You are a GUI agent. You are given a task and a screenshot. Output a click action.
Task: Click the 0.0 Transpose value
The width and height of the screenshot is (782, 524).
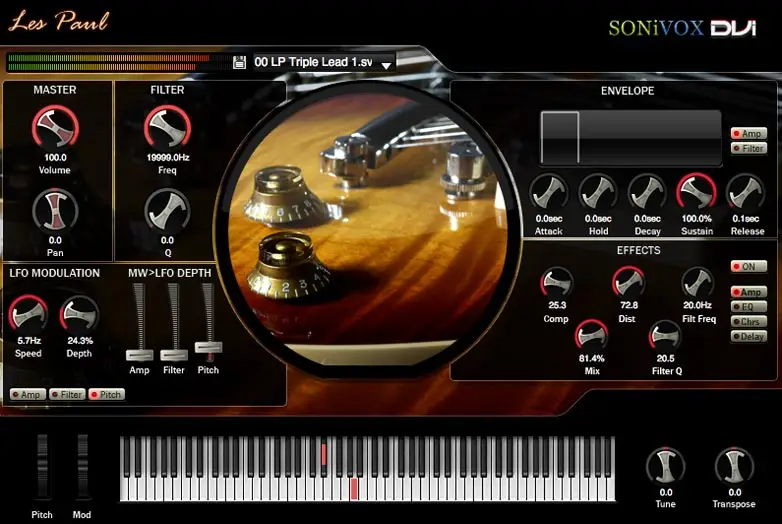click(x=735, y=493)
